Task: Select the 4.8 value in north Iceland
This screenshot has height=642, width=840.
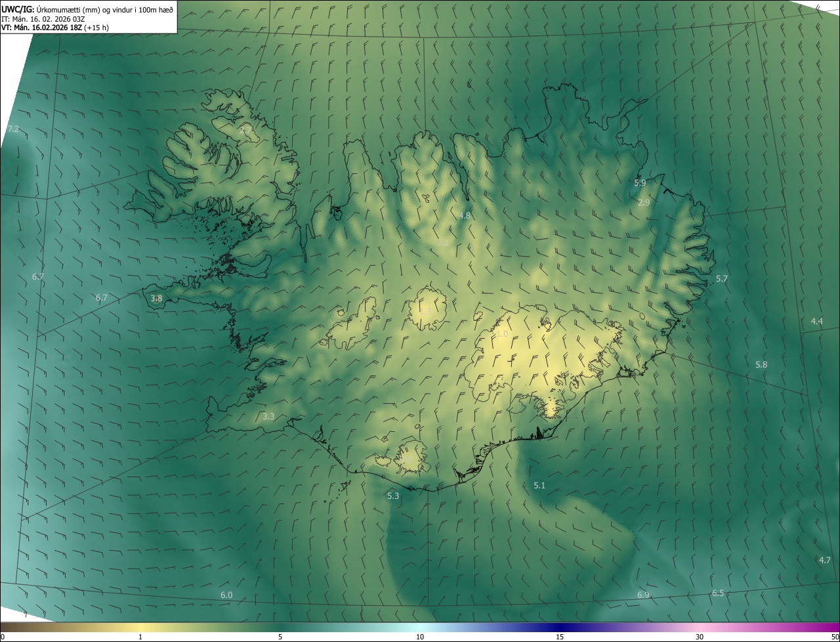Action: (x=465, y=215)
